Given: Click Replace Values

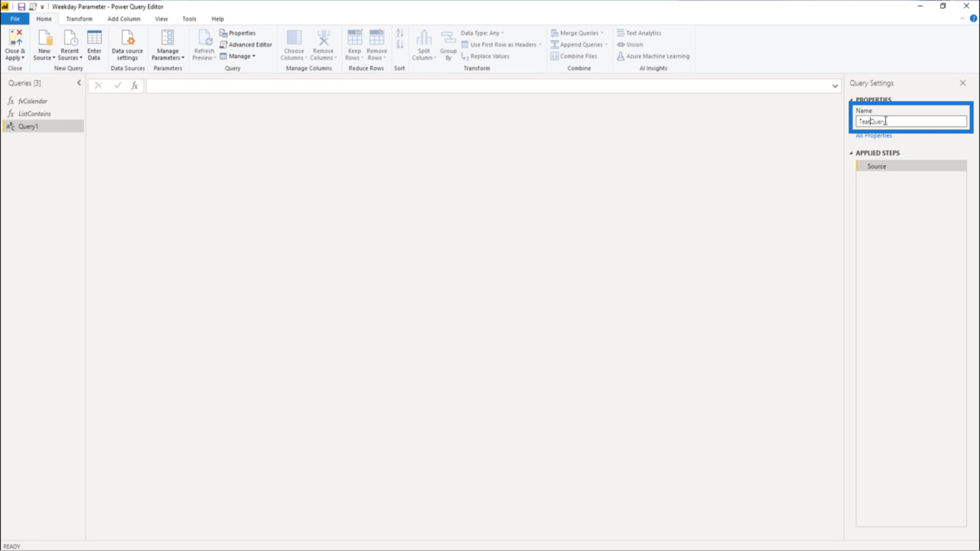Looking at the screenshot, I should (x=485, y=57).
